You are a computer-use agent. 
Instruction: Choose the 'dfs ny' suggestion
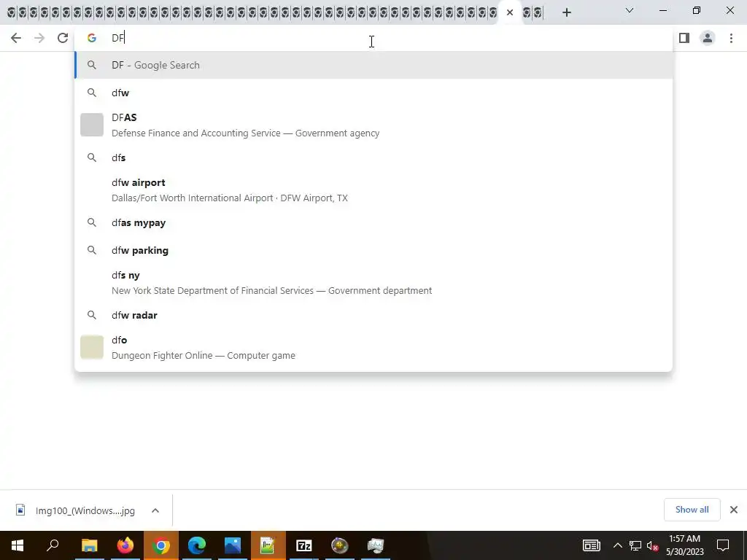(x=373, y=282)
